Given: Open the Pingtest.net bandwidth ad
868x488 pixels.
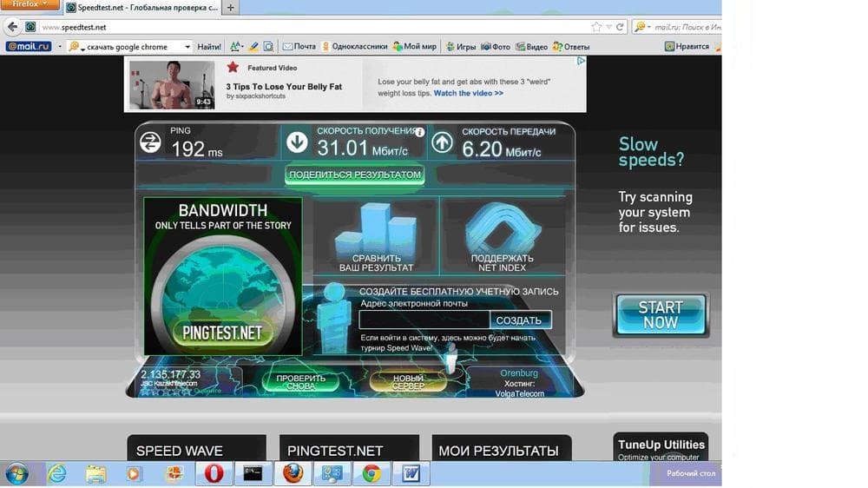Looking at the screenshot, I should [x=222, y=276].
